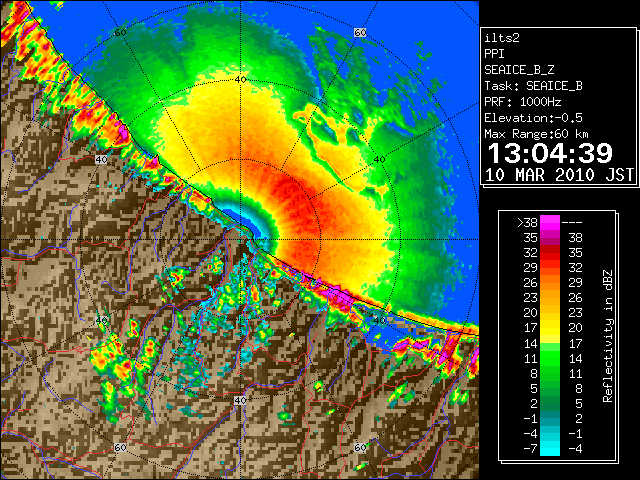Select the 'Task: SEAICE_B' line

533,86
